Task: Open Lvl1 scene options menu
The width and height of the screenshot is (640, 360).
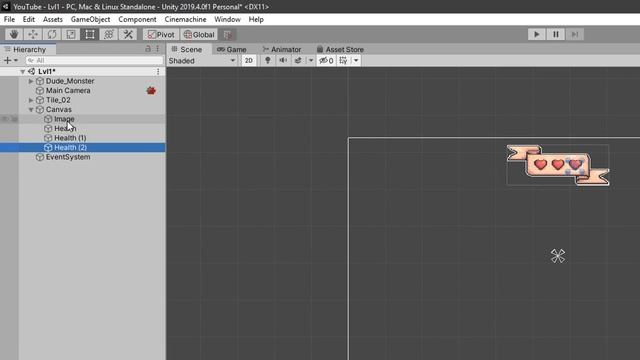Action: [158, 71]
